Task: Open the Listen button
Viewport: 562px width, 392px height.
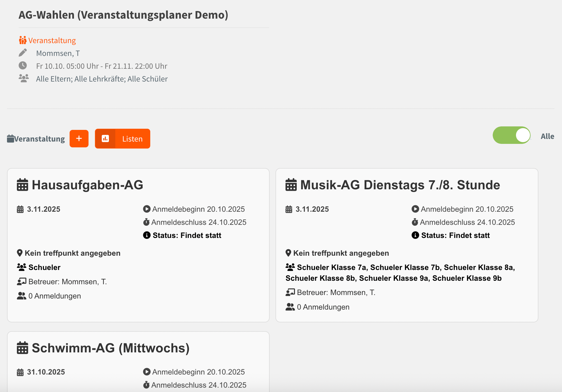Action: [123, 139]
